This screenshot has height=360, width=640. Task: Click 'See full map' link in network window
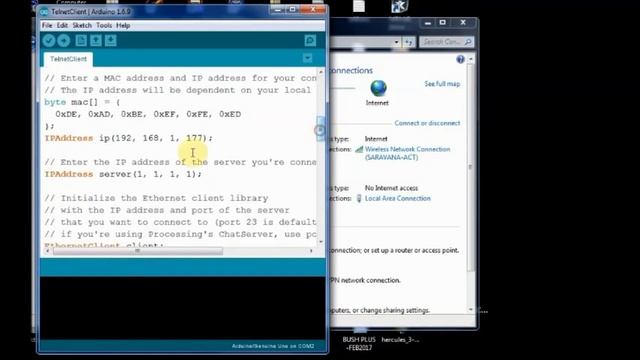pyautogui.click(x=442, y=84)
